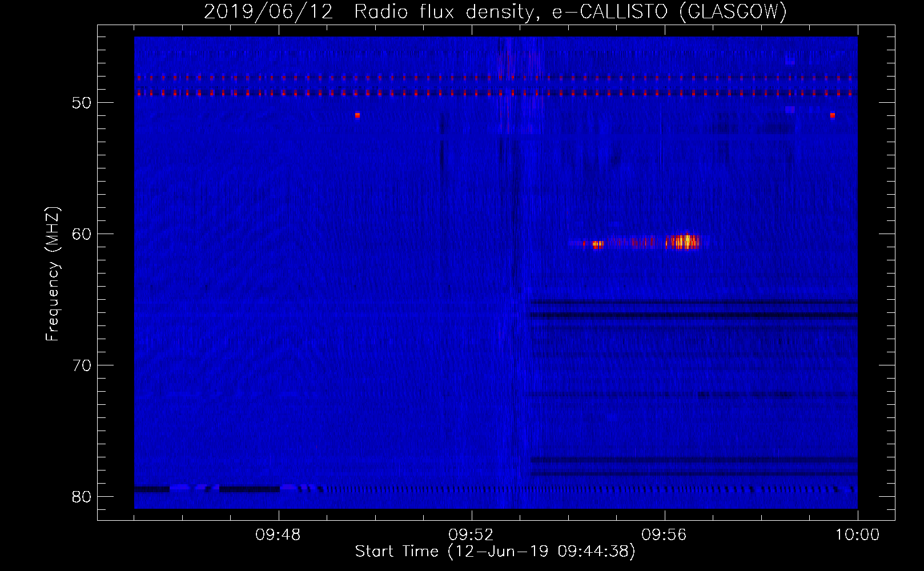Screen dimensions: 924x571
Task: Click the 10:00 time tick label
Action: pyautogui.click(x=857, y=535)
